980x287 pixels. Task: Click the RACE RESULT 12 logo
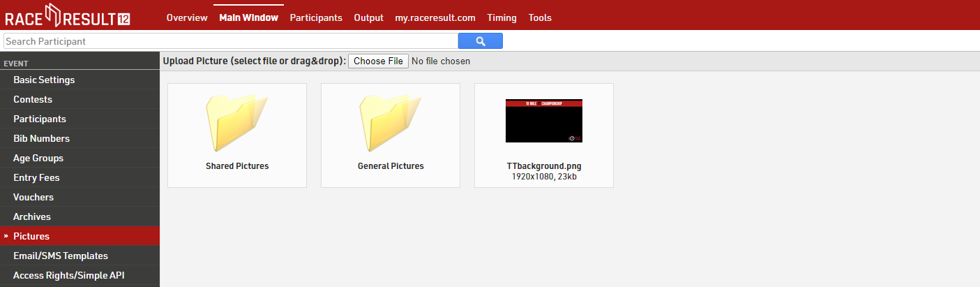point(68,15)
